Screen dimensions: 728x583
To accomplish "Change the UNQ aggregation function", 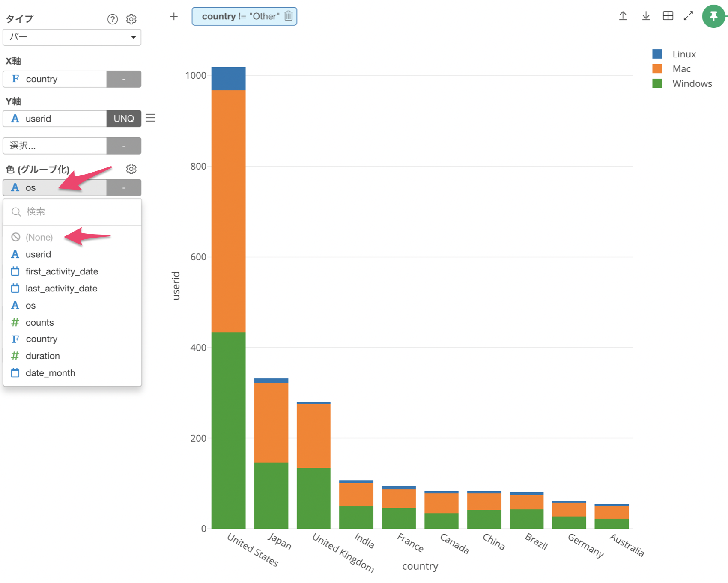I will tap(124, 119).
